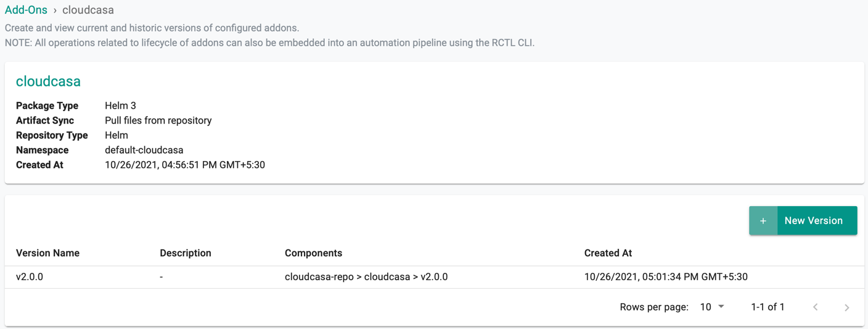Viewport: 868px width, 329px height.
Task: Click the Components column header
Action: coord(313,253)
